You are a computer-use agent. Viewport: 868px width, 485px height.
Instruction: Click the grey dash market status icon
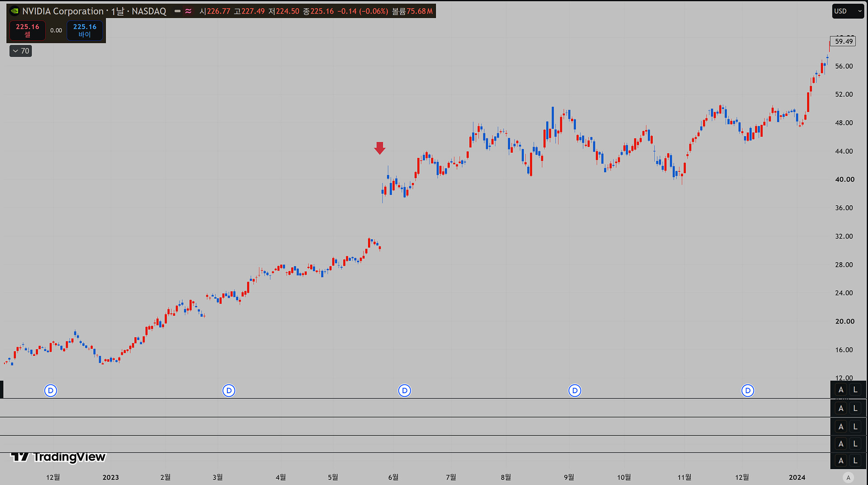tap(178, 11)
